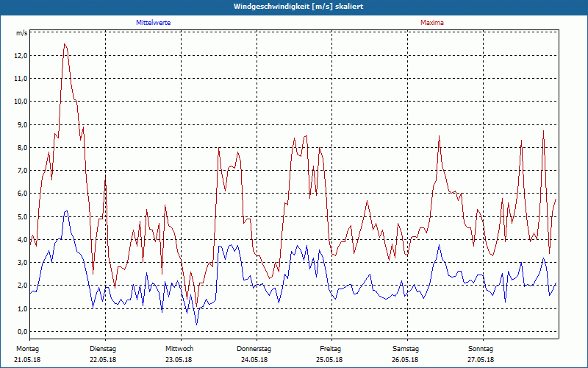The height and width of the screenshot is (368, 588).
Task: Select the red 'Maxima' legend label
Action: point(432,23)
